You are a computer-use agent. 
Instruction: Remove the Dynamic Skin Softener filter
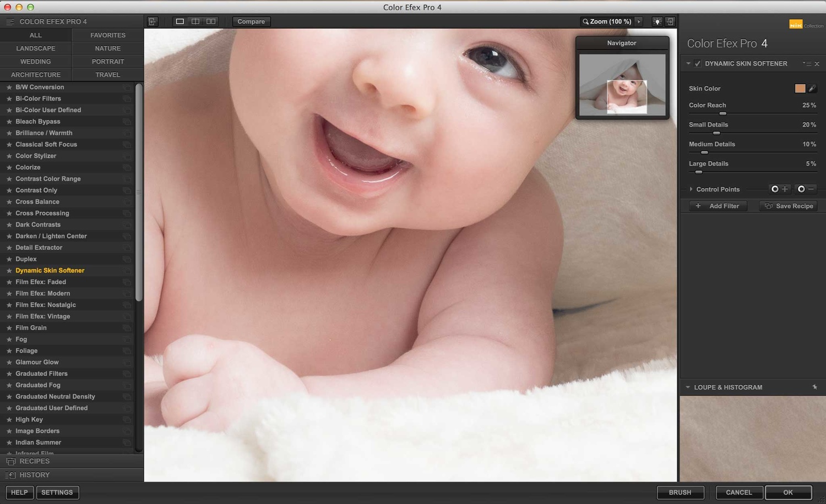(817, 64)
